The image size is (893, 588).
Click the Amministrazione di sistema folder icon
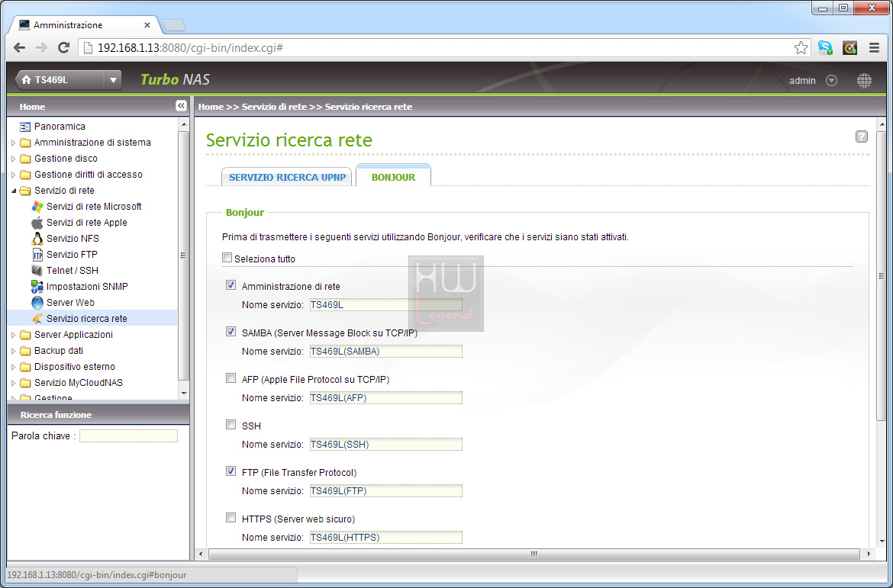(25, 143)
